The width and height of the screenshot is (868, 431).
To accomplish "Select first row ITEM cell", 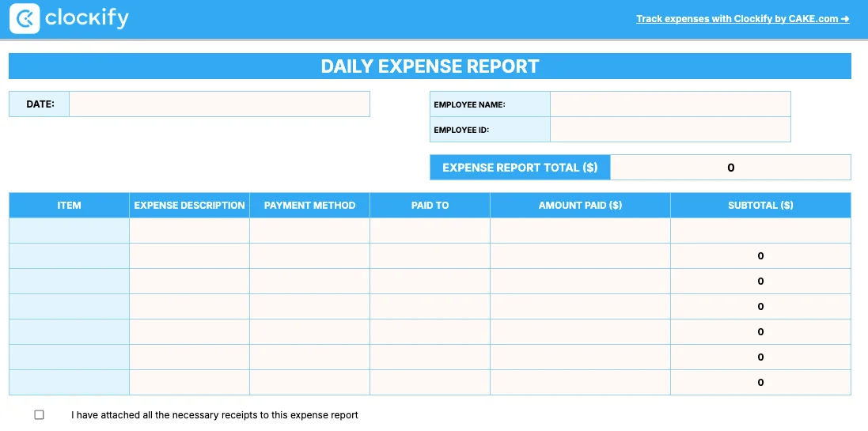I will pyautogui.click(x=69, y=231).
